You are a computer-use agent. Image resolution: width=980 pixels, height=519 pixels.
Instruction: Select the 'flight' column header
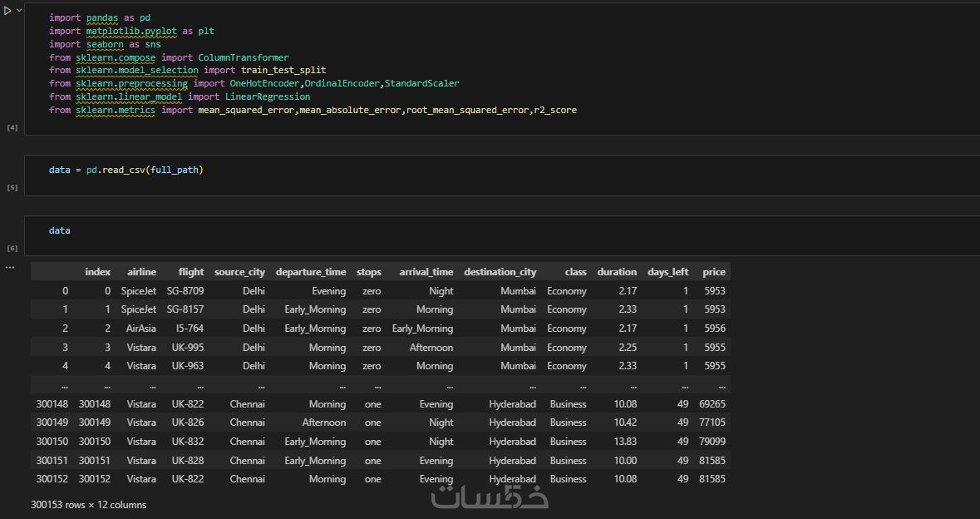190,272
